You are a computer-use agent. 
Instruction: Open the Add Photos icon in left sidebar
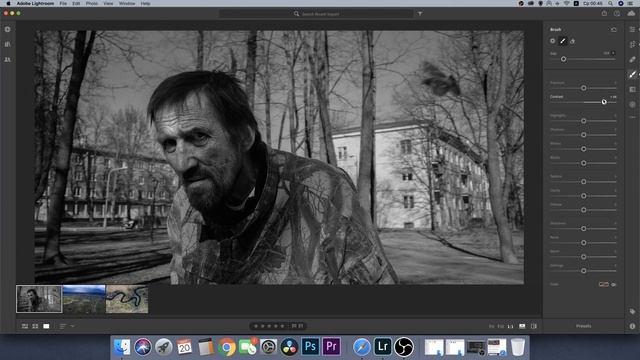pos(7,29)
